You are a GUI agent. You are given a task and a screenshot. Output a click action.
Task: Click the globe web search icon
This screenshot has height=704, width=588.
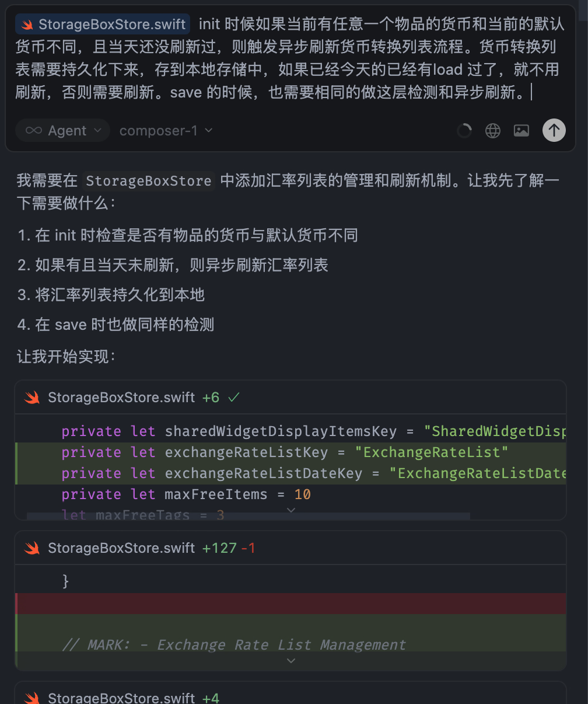[493, 131]
